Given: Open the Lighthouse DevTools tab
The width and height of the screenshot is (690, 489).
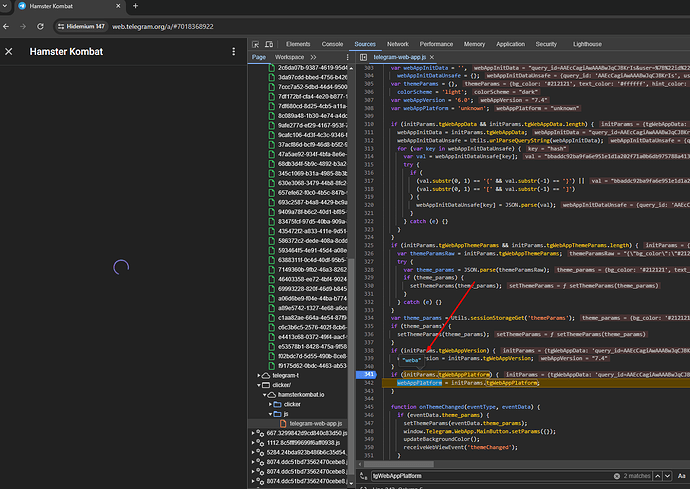Looking at the screenshot, I should click(587, 44).
